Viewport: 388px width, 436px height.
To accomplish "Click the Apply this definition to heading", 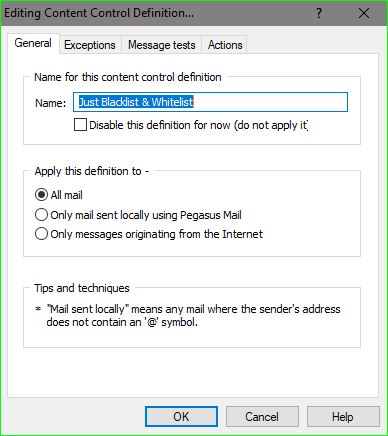I will (92, 171).
